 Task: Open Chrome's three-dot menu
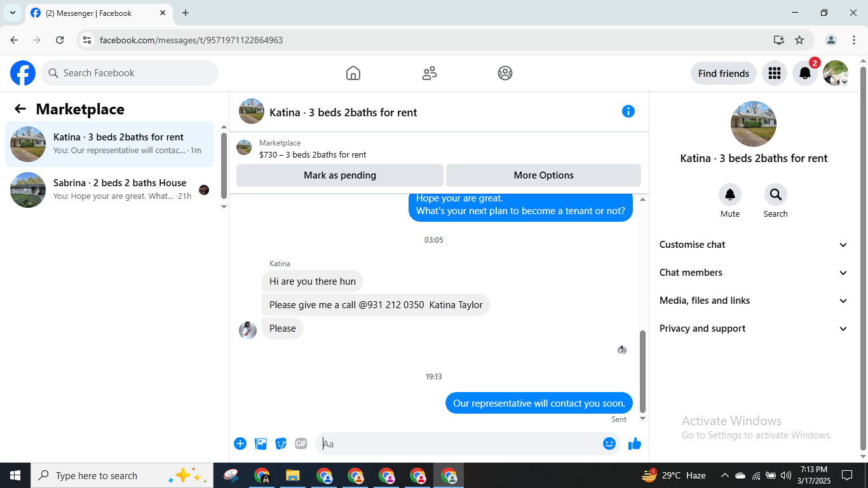point(854,40)
